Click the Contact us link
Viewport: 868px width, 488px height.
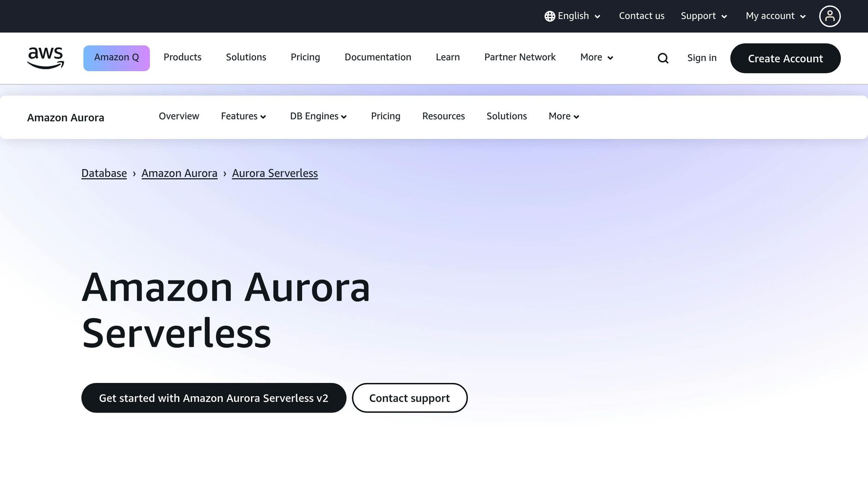[642, 16]
